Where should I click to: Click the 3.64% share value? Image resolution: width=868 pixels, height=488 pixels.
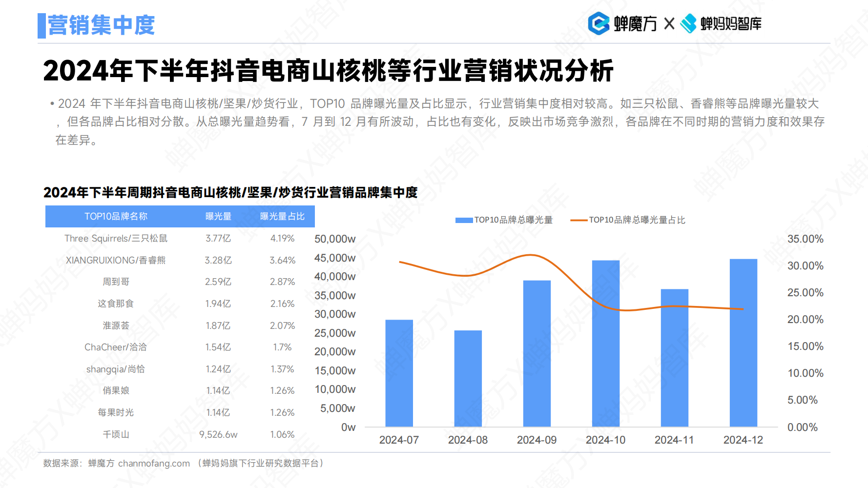(x=282, y=260)
